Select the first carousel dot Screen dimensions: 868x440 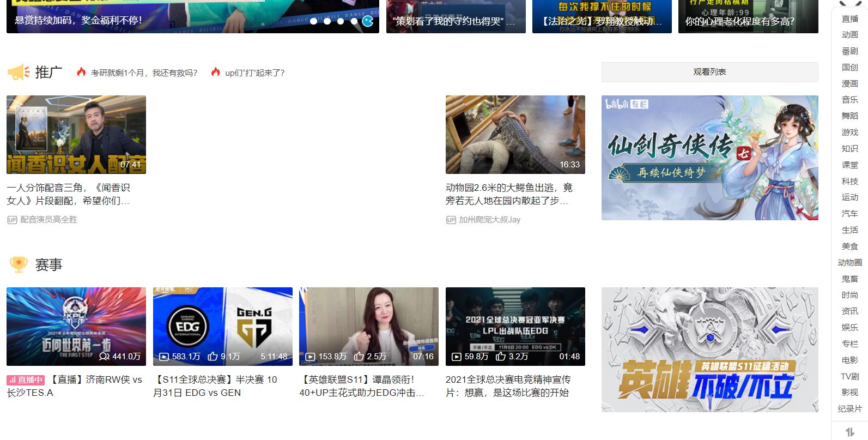pyautogui.click(x=314, y=21)
